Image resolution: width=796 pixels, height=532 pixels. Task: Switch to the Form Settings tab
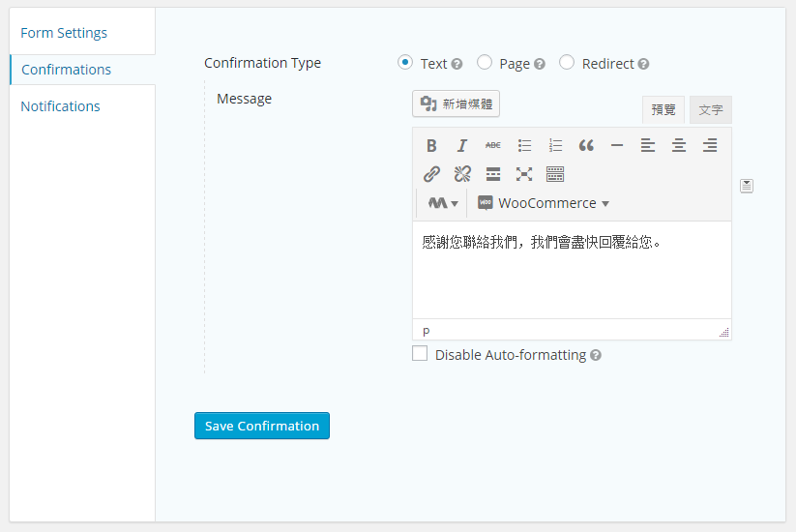pyautogui.click(x=64, y=33)
